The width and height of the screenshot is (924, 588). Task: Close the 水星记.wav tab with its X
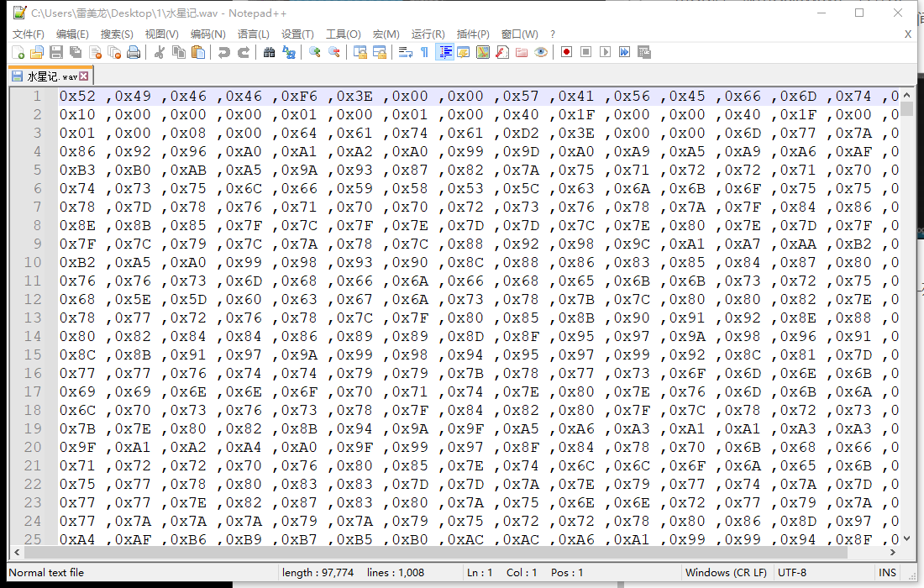coord(84,76)
